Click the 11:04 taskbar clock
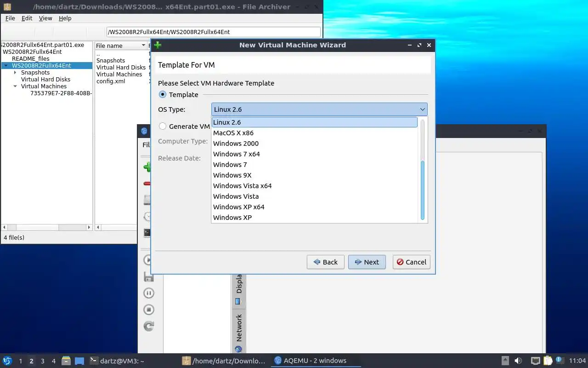The width and height of the screenshot is (588, 368). coord(577,361)
